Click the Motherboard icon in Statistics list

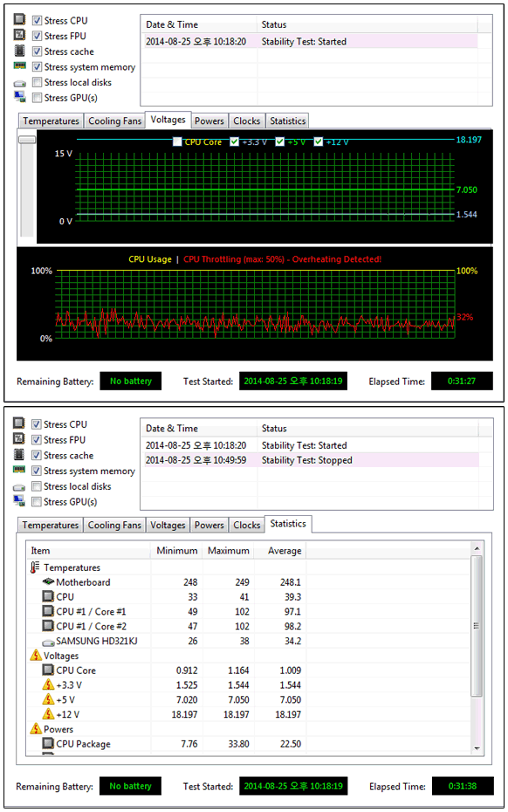[x=48, y=581]
